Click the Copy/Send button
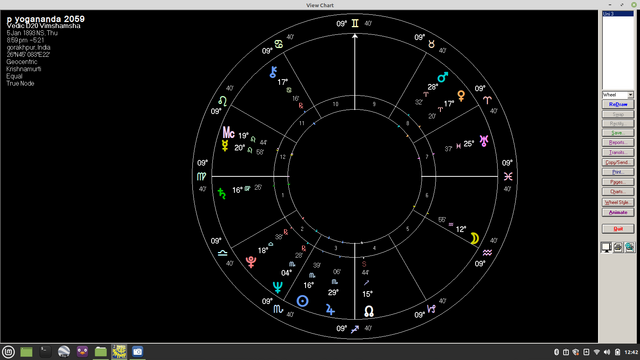 point(618,162)
